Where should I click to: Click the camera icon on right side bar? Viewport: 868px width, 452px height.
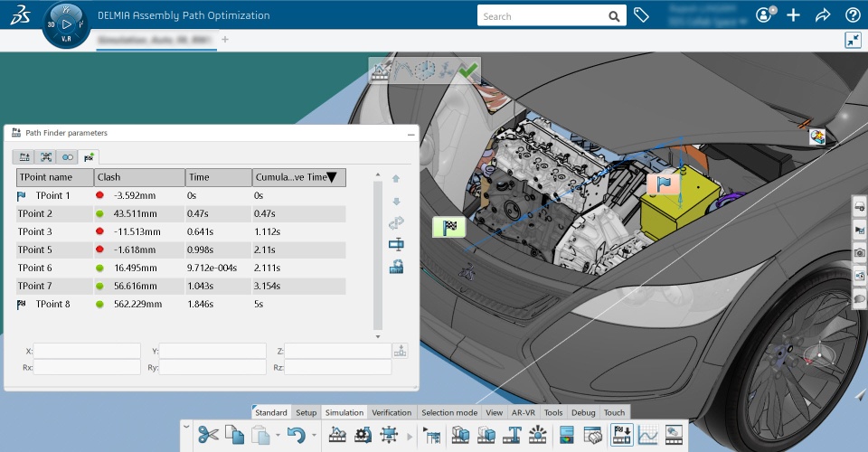859,253
